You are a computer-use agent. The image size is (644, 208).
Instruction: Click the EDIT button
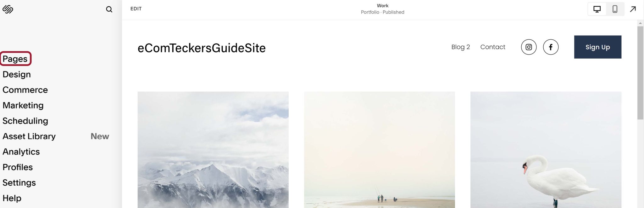[136, 9]
